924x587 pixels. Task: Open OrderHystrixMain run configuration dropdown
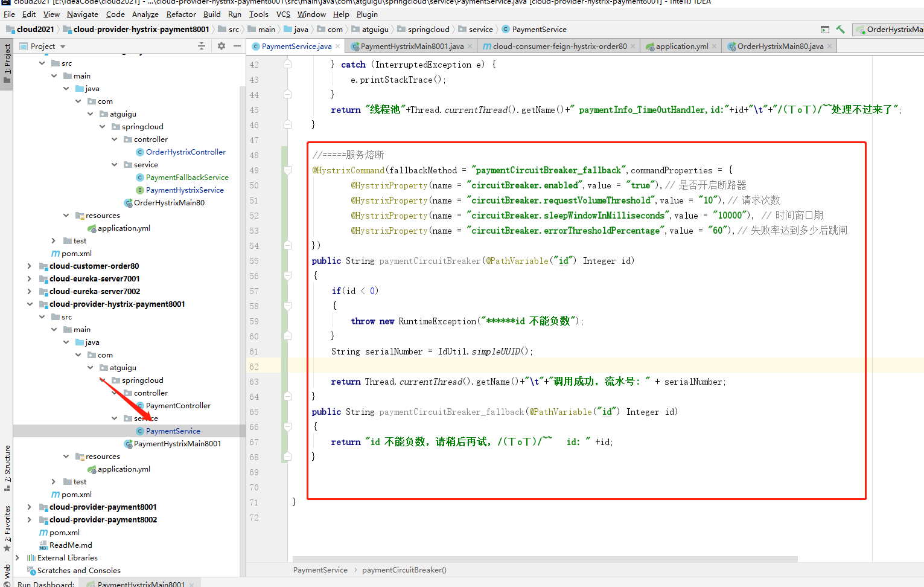(x=889, y=29)
